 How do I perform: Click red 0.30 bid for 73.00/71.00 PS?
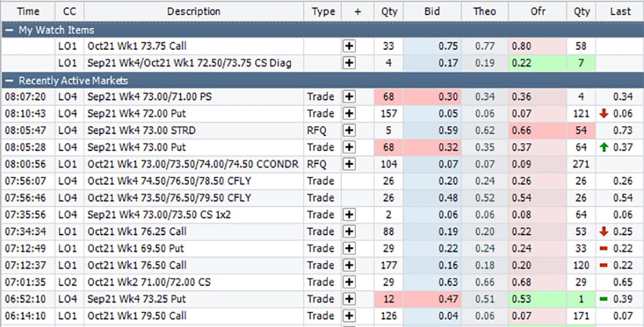432,96
